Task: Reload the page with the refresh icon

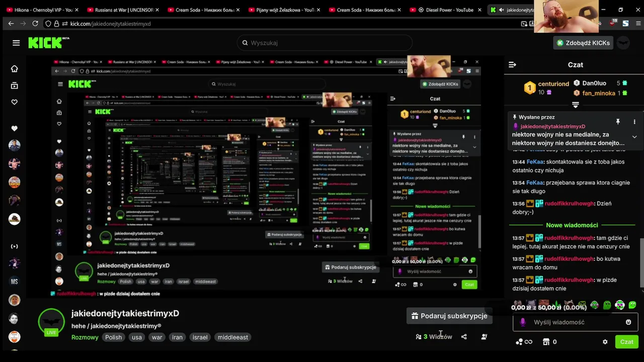Action: 35,24
